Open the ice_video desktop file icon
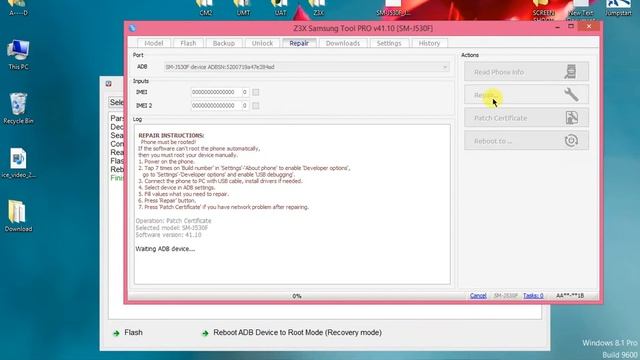The width and height of the screenshot is (640, 360). tap(18, 163)
